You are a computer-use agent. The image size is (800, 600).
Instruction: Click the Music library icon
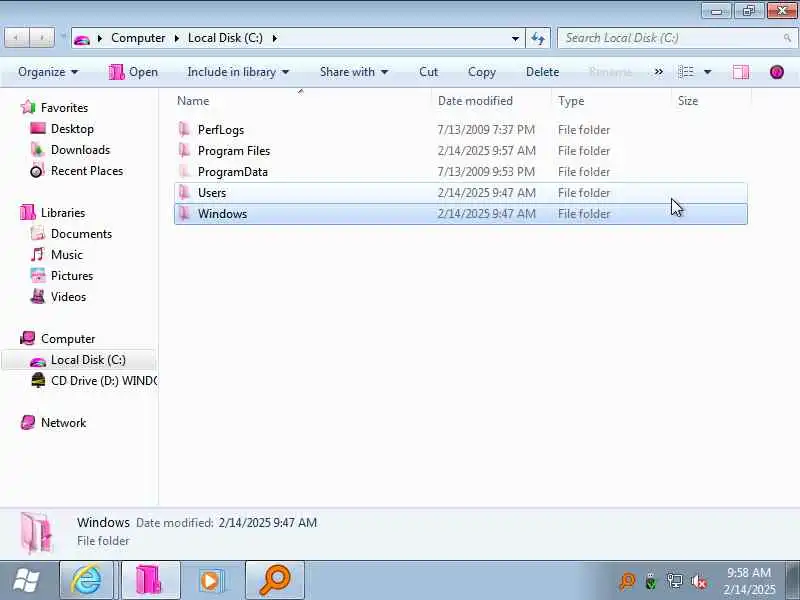coord(37,254)
